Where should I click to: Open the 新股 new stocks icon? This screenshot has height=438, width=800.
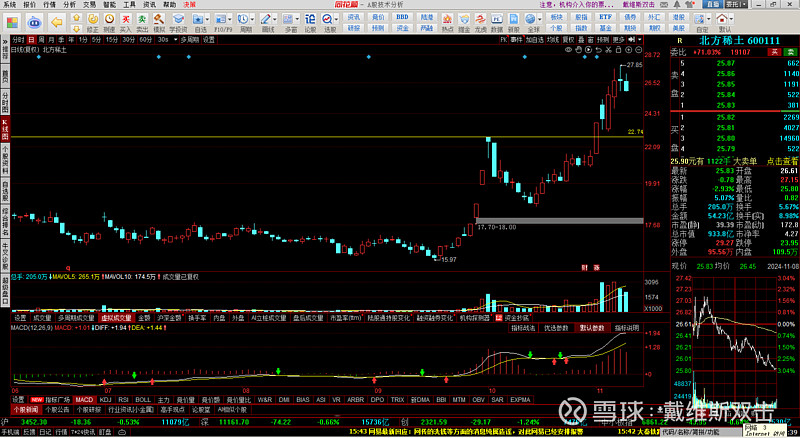[x=513, y=19]
